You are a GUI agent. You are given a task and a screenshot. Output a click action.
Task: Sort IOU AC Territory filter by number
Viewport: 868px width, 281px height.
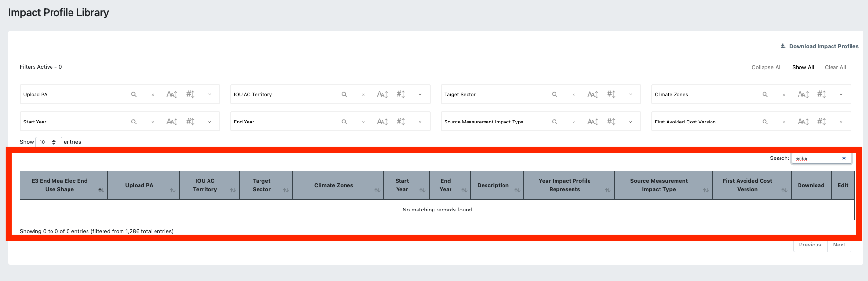pos(401,94)
